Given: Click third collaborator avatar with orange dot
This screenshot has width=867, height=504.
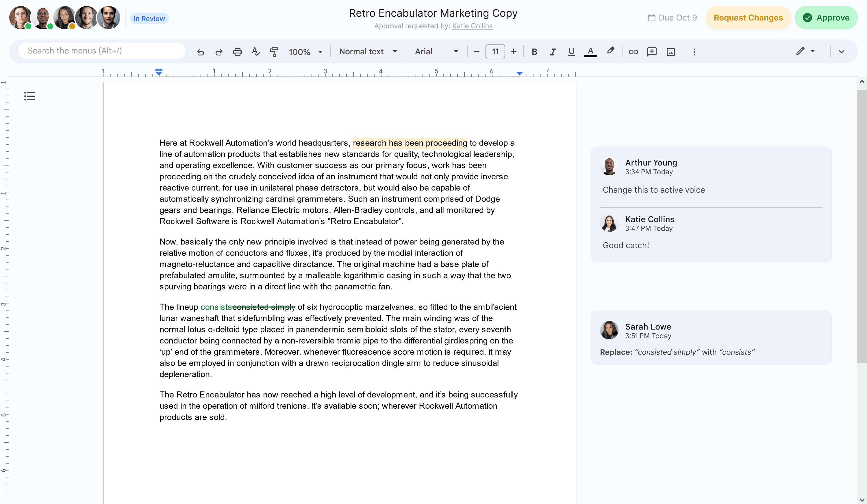Looking at the screenshot, I should 64,18.
